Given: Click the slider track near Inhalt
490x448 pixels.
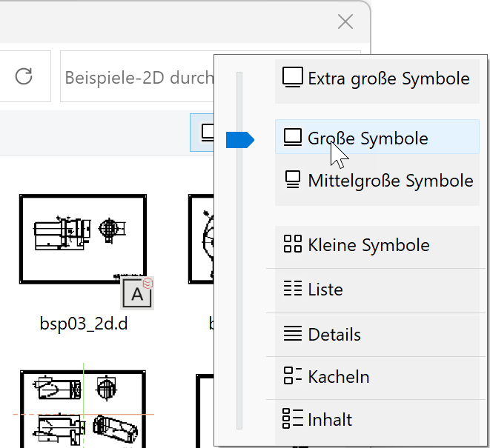Looking at the screenshot, I should tap(239, 416).
